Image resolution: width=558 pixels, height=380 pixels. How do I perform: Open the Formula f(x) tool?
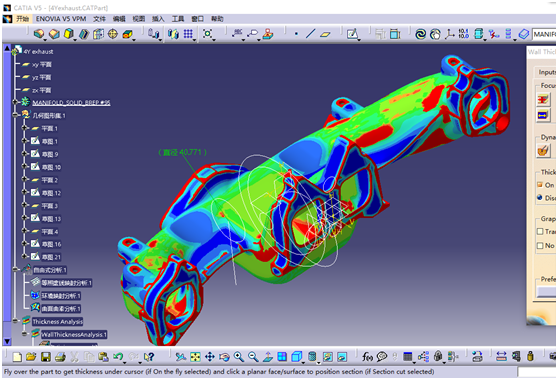(367, 357)
